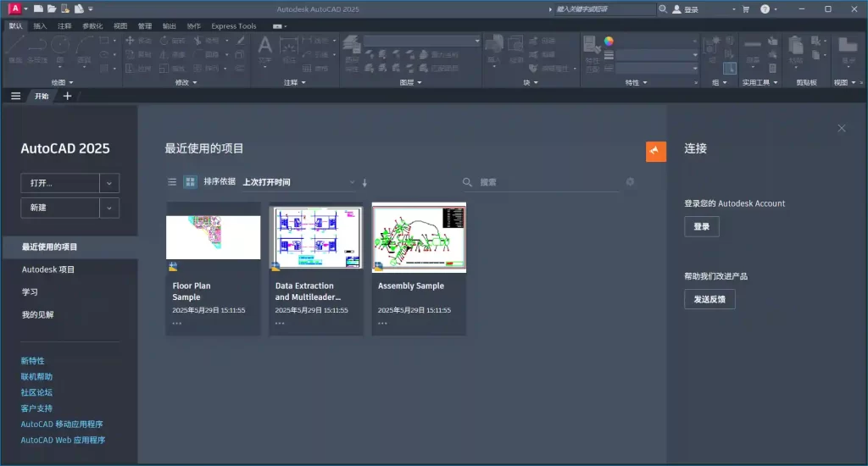Switch recent projects to list view

[172, 182]
